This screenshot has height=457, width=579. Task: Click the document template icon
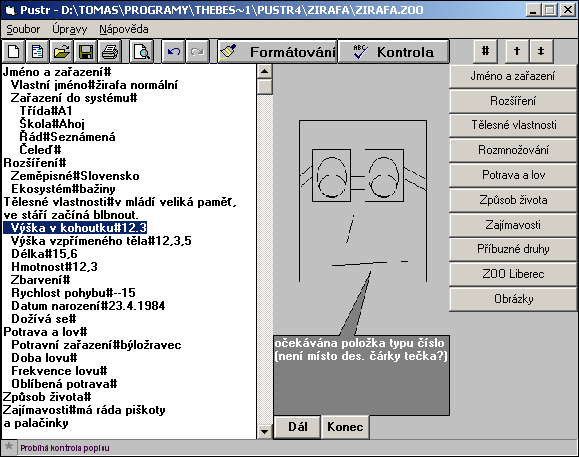tap(37, 51)
